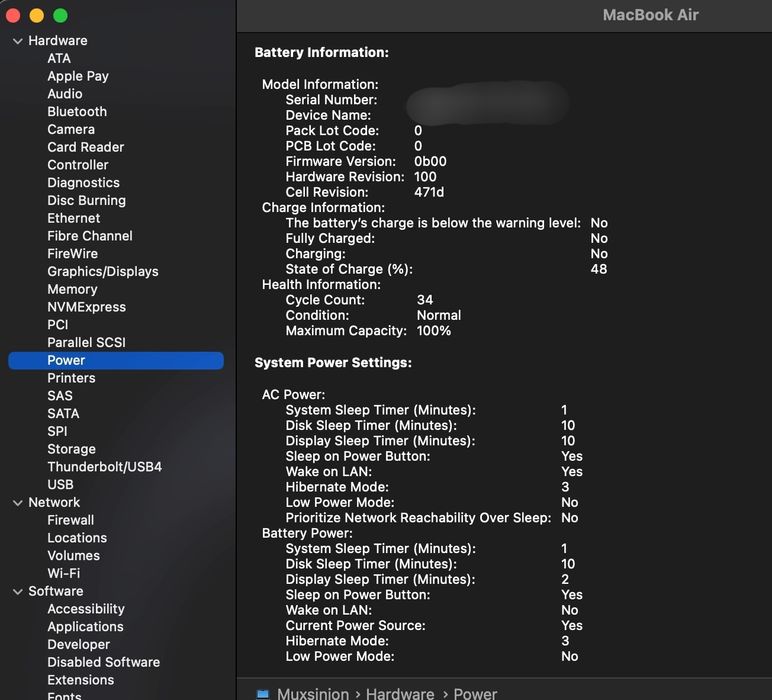Close the System Information window
This screenshot has width=772, height=700.
[x=13, y=16]
